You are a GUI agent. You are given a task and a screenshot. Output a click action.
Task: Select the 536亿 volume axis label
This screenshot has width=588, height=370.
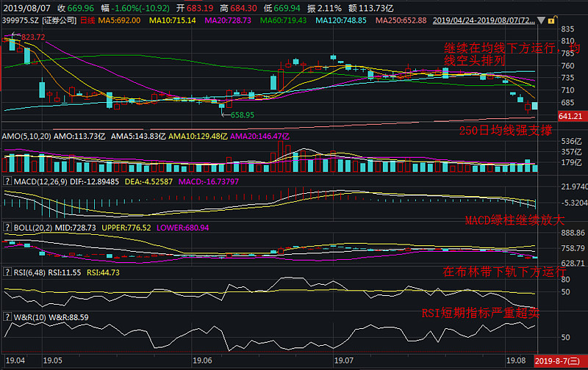(x=572, y=141)
